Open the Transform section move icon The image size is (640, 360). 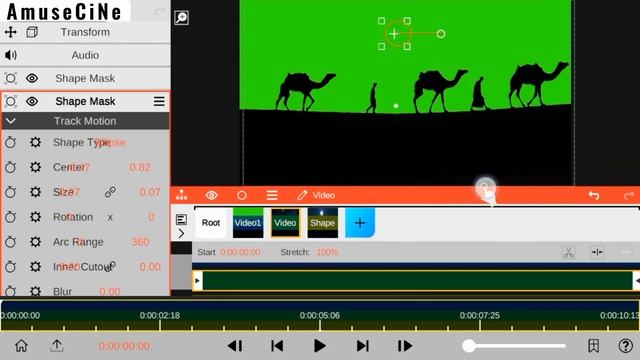11,32
